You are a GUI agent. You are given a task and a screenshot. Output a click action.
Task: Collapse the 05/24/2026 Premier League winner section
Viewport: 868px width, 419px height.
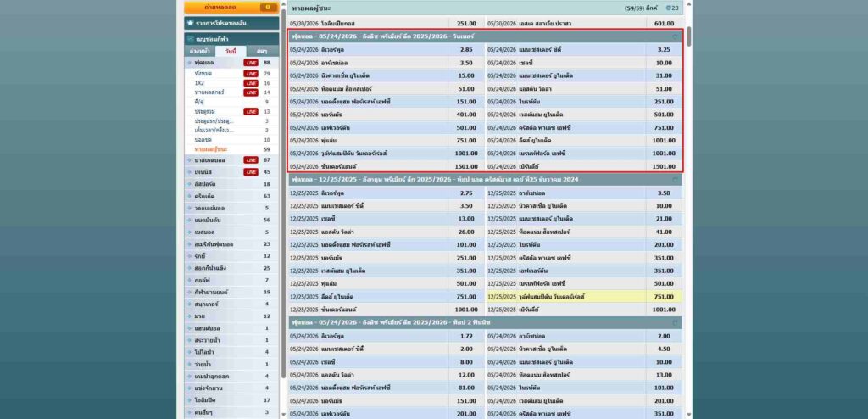tap(676, 37)
